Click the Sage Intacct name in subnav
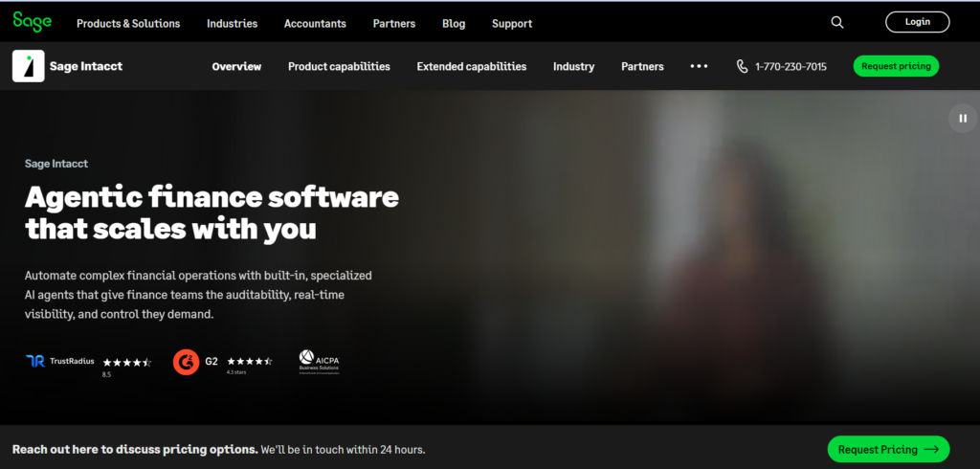 point(86,66)
